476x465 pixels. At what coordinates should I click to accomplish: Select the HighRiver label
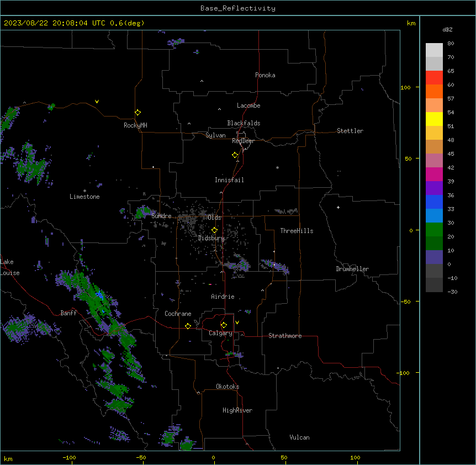pyautogui.click(x=237, y=410)
